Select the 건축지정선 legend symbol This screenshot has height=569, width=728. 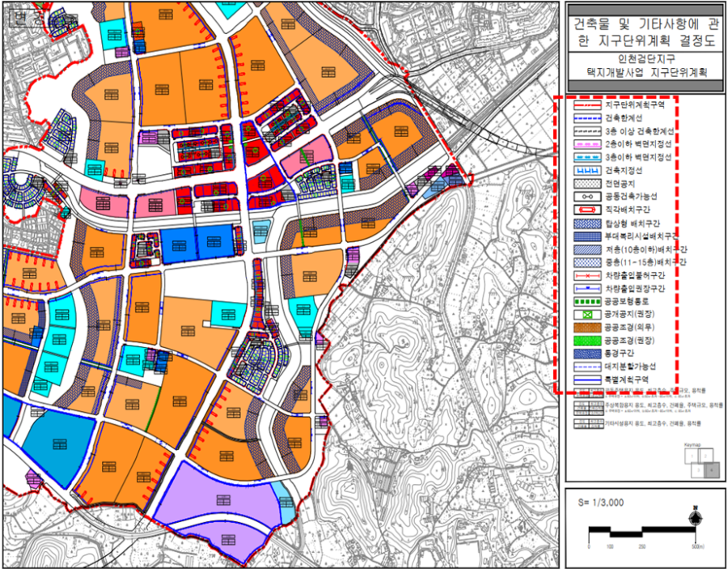587,171
